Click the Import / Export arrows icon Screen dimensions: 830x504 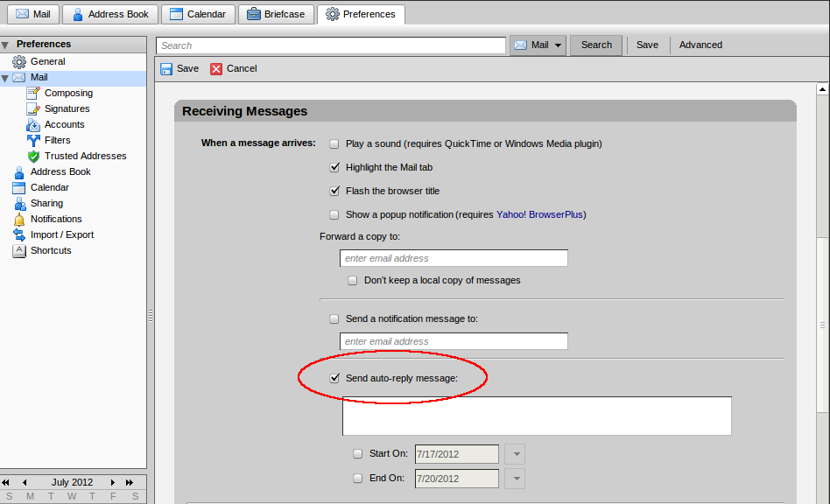click(x=19, y=234)
